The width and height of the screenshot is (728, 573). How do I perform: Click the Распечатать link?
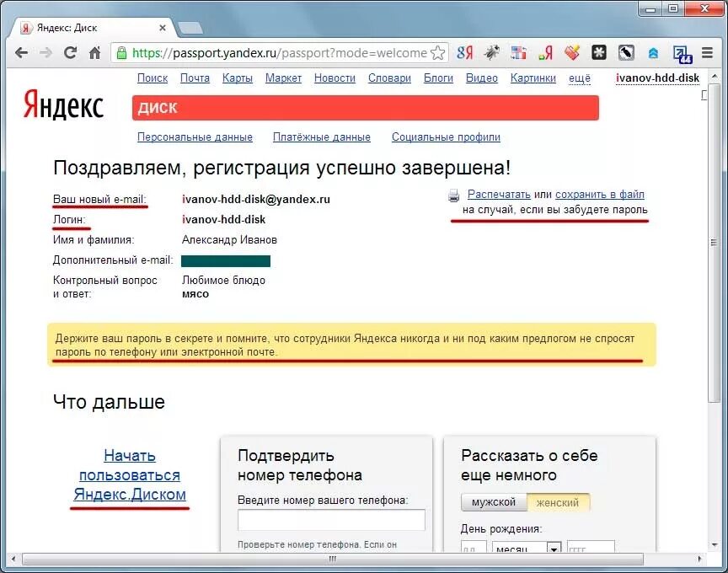[x=499, y=194]
